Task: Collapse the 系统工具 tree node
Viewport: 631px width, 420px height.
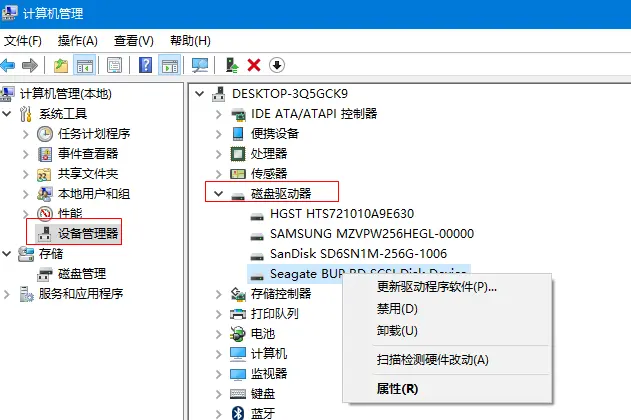Action: coord(6,114)
